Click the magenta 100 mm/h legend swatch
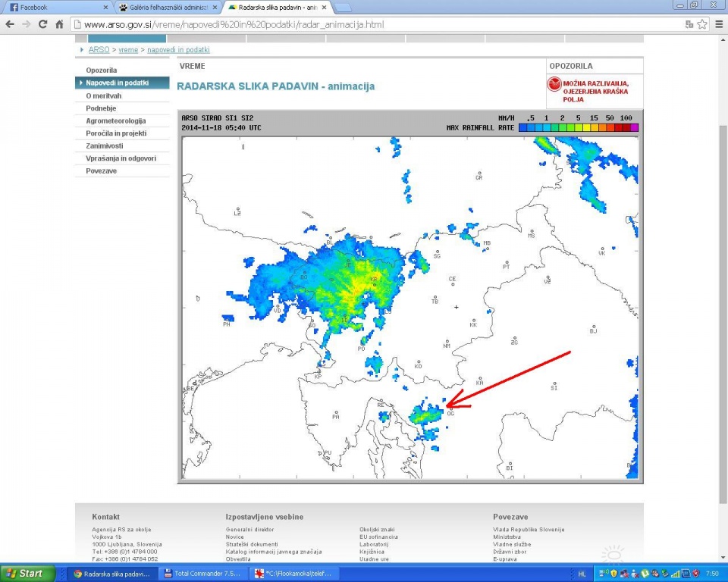728x582 pixels. [634, 128]
